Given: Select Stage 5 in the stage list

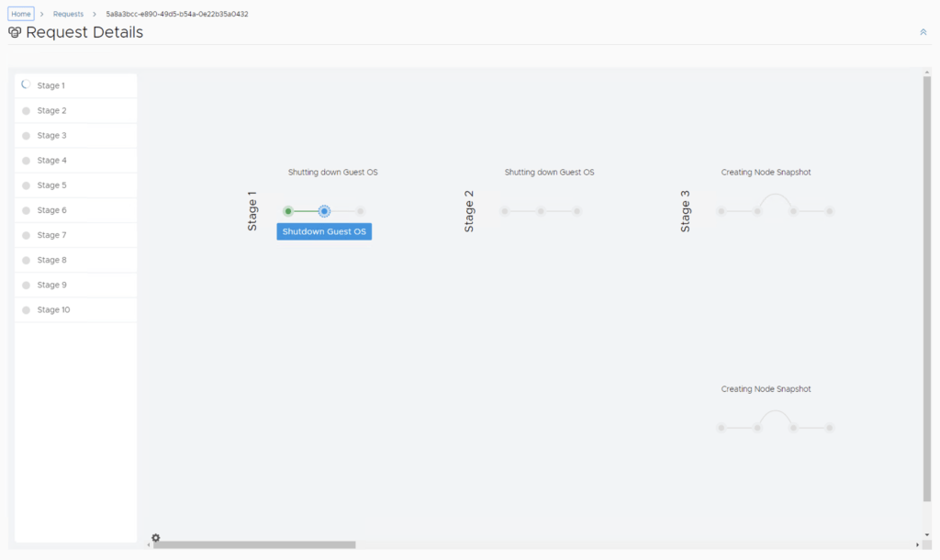Looking at the screenshot, I should tap(51, 185).
